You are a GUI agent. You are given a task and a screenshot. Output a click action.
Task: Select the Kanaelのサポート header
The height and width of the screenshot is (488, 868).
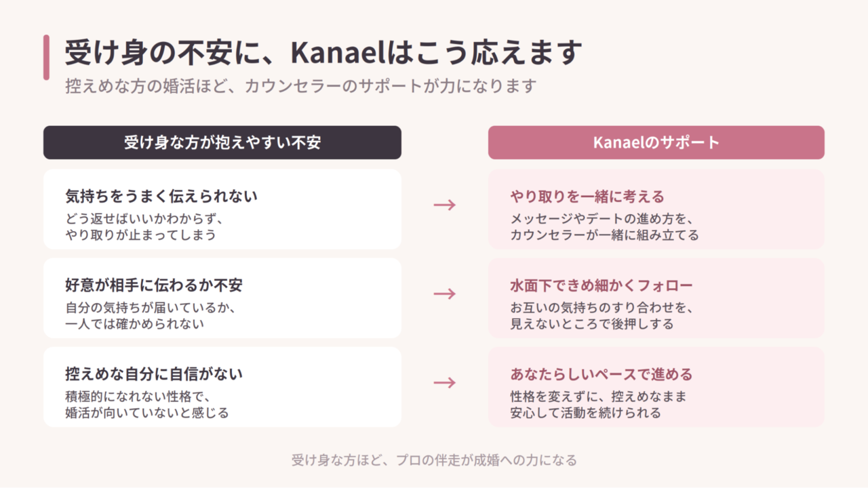(x=656, y=142)
